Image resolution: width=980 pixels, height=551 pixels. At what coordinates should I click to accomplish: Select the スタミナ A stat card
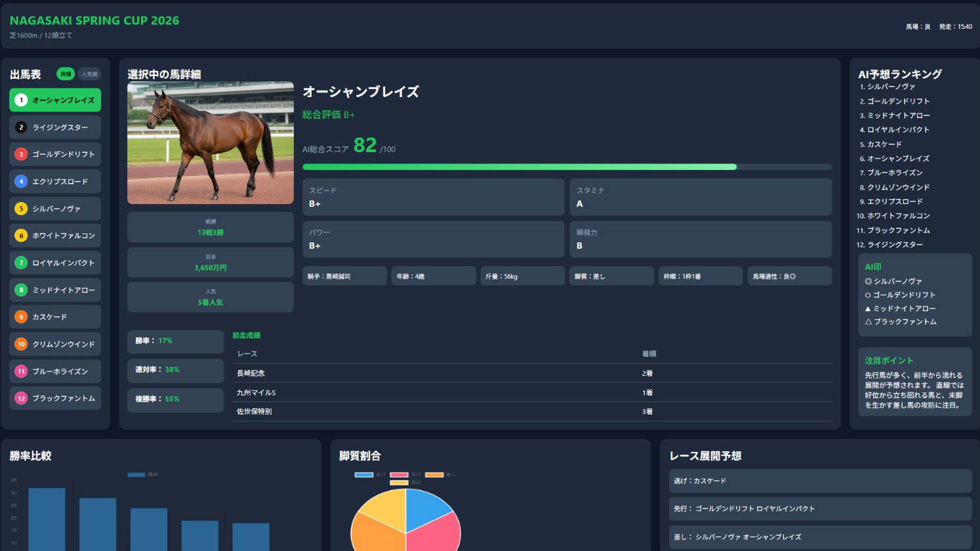701,197
